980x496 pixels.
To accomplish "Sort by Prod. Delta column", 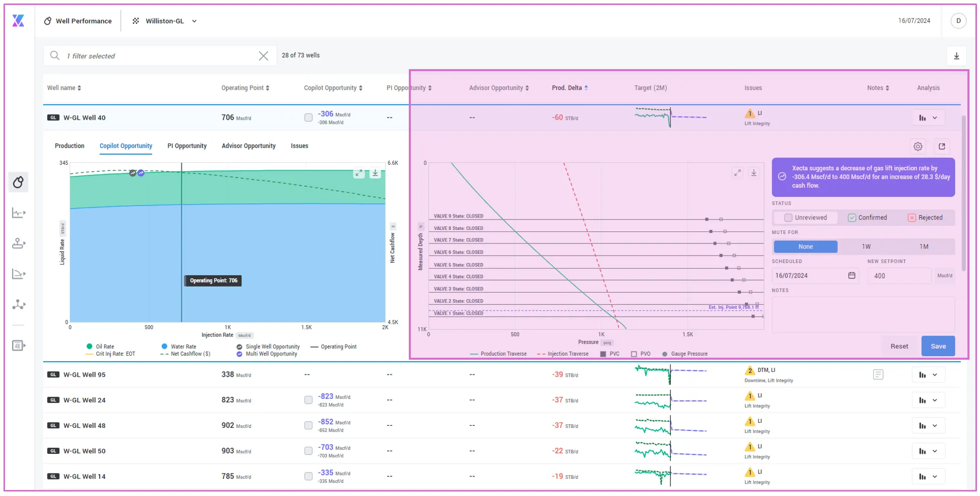I will (570, 88).
